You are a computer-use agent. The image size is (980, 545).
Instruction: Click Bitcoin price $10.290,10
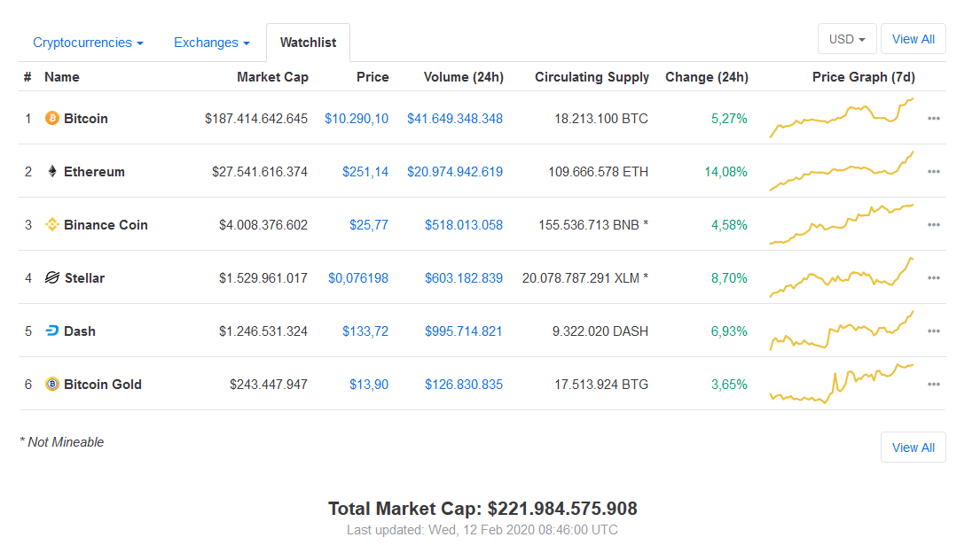(x=357, y=119)
